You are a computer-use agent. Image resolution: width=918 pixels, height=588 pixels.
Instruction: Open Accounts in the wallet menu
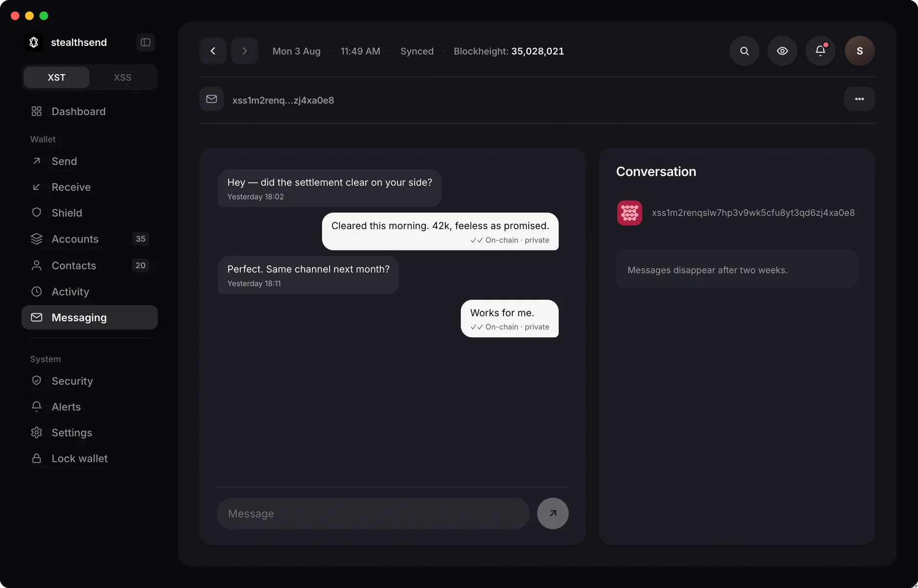90,239
